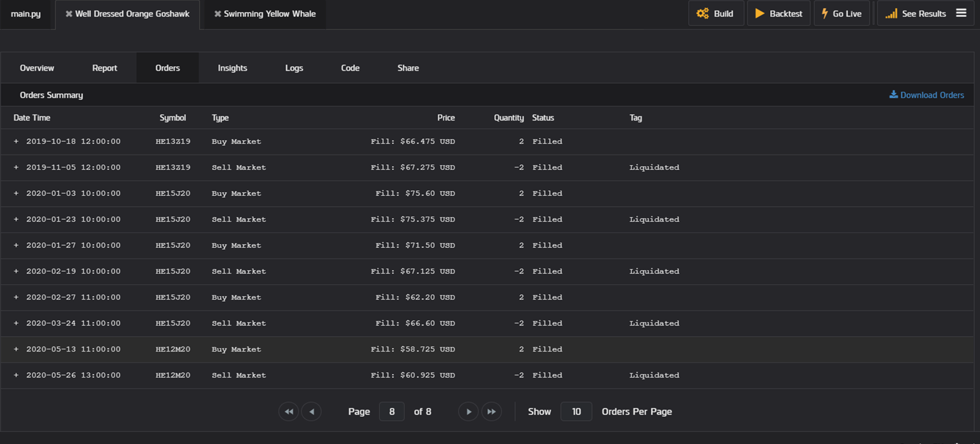Image resolution: width=980 pixels, height=444 pixels.
Task: Click the page number input field
Action: tap(391, 411)
